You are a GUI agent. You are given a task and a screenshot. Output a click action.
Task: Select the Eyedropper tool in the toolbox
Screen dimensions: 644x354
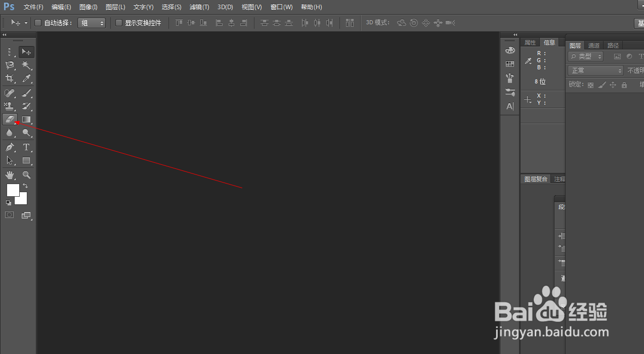point(26,78)
